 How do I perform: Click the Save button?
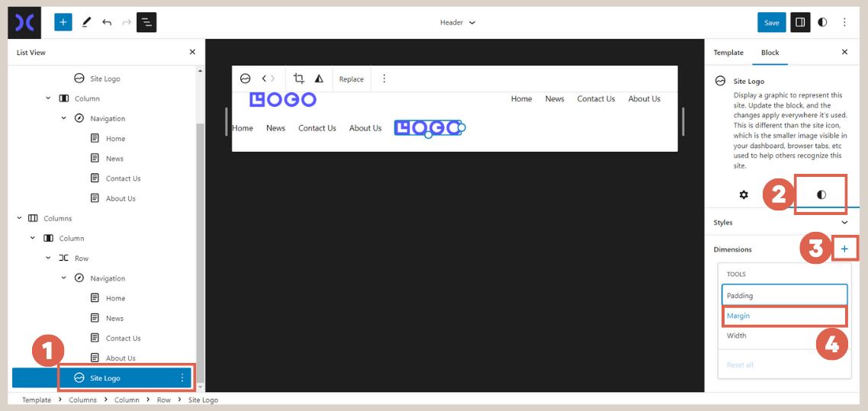click(771, 23)
